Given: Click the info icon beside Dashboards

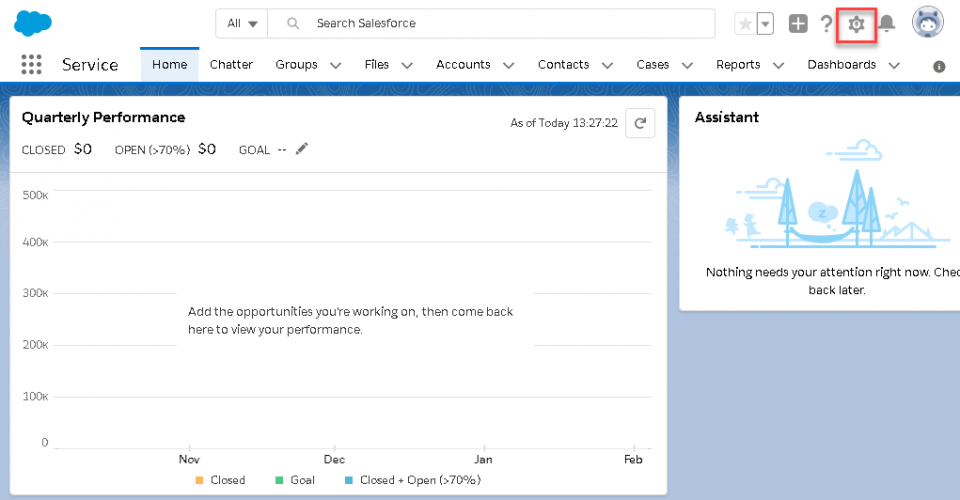Looking at the screenshot, I should (x=939, y=66).
